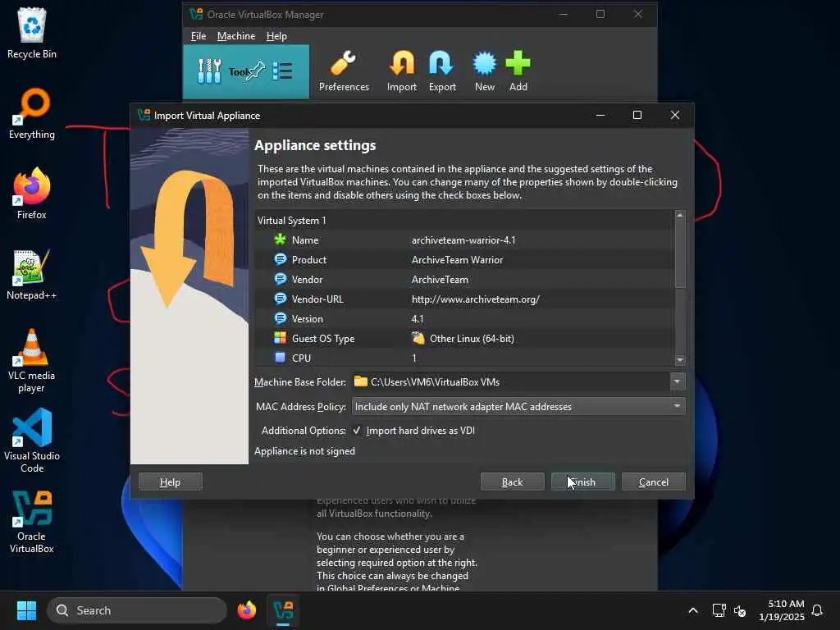Click the muted speaker tray icon

click(740, 610)
